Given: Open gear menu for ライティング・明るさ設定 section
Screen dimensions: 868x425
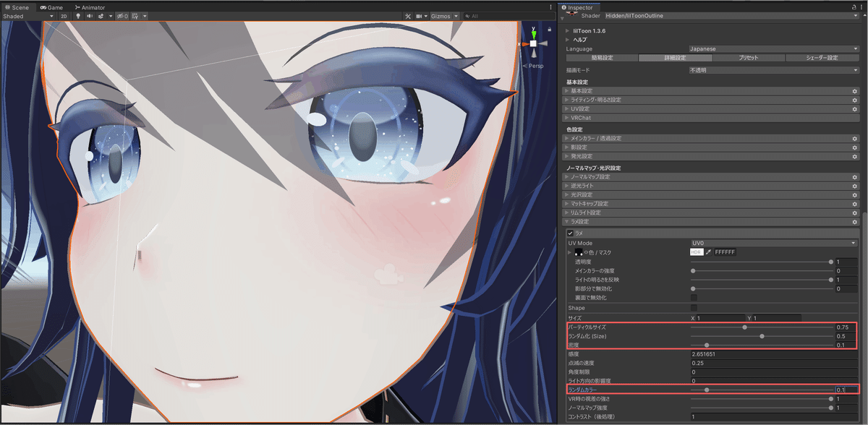Looking at the screenshot, I should tap(854, 100).
